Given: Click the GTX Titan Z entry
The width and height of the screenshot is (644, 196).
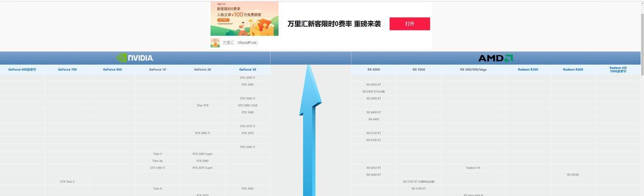Looking at the screenshot, I should pos(67,182).
